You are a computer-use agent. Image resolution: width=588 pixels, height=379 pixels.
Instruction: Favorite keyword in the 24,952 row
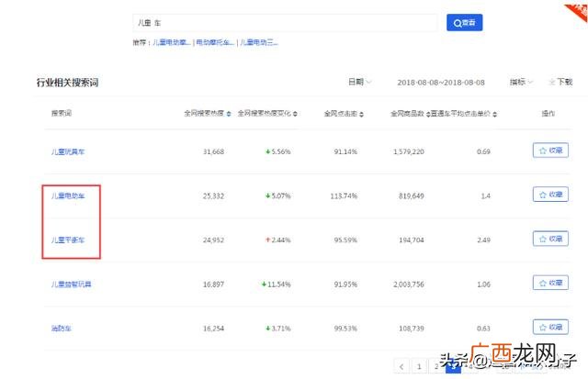click(x=550, y=239)
